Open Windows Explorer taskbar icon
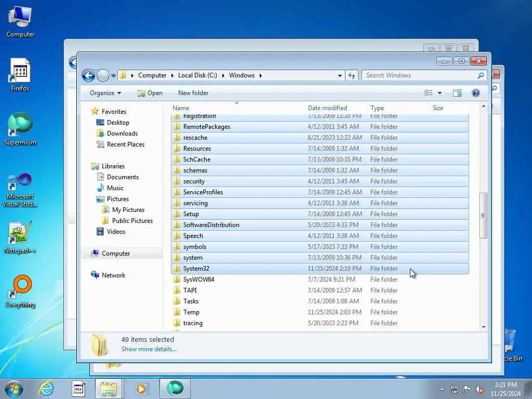This screenshot has height=399, width=532. coord(109,389)
